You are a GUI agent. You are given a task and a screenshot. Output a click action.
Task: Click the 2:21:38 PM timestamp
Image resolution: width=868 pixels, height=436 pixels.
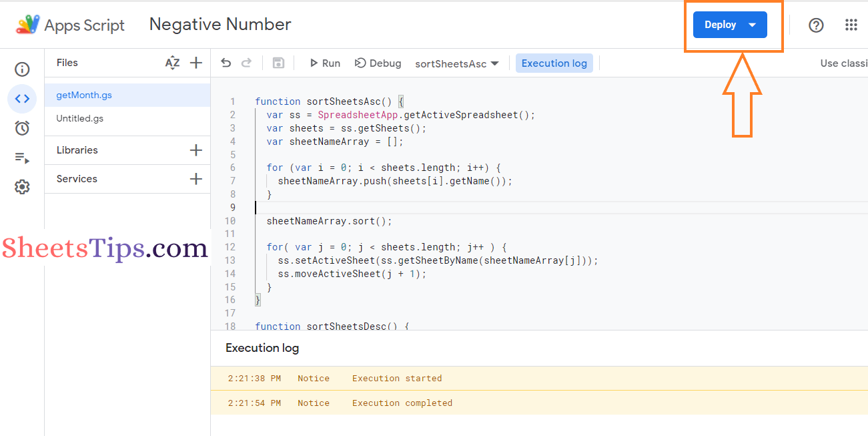pos(254,379)
